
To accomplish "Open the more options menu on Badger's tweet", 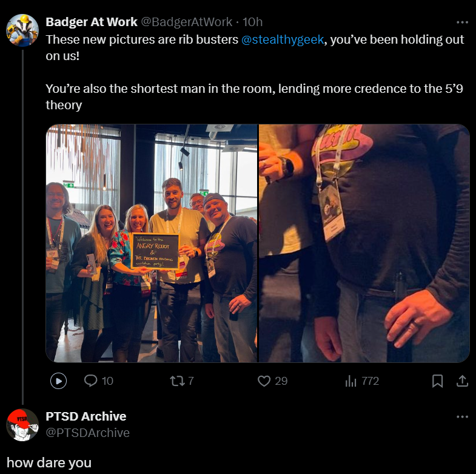I will click(462, 22).
